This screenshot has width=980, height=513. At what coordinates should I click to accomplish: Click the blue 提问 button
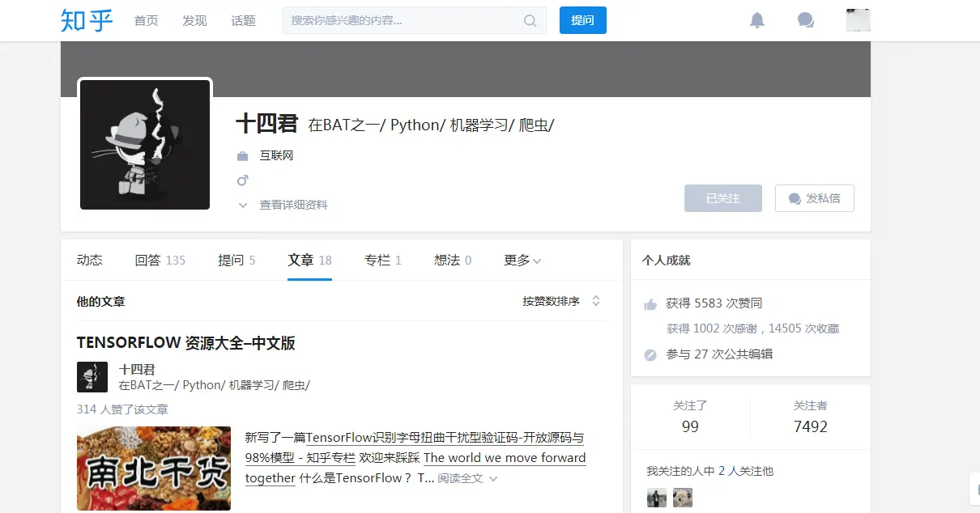click(x=583, y=20)
